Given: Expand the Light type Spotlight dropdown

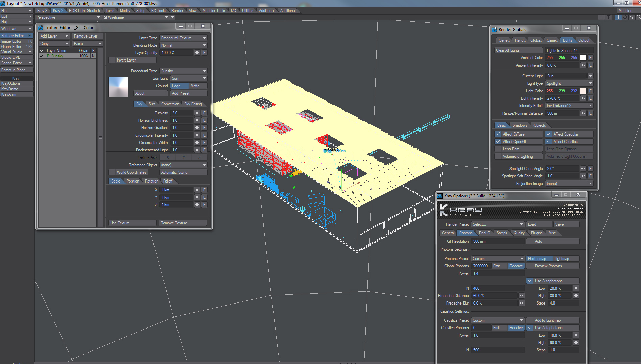Looking at the screenshot, I should point(569,83).
